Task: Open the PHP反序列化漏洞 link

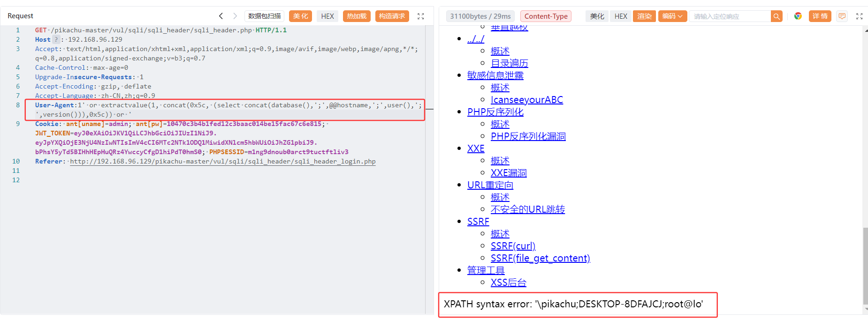Action: tap(528, 136)
